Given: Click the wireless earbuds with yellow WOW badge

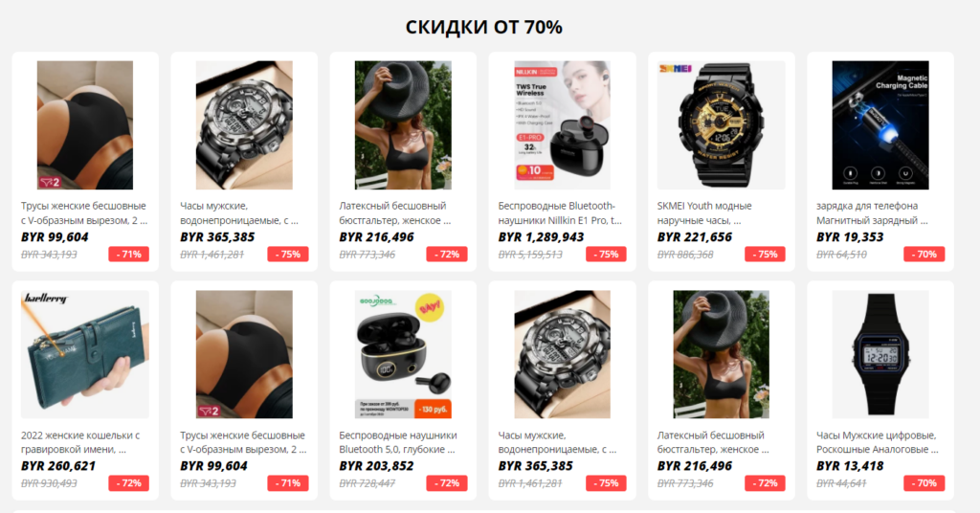Looking at the screenshot, I should 403,354.
